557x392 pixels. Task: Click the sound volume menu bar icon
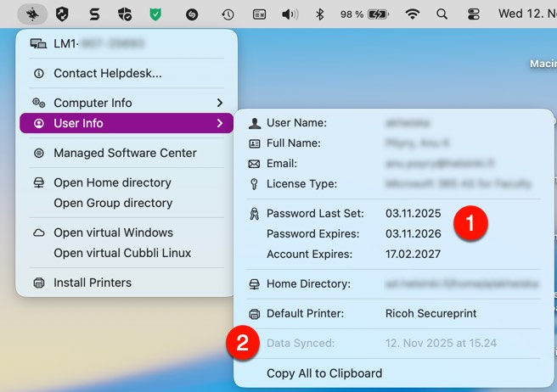point(290,14)
